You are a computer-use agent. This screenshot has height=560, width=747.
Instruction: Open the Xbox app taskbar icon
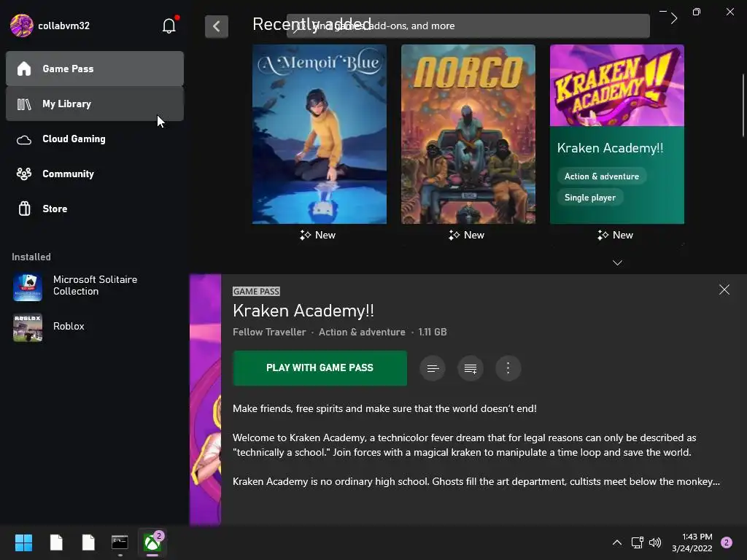[x=152, y=542]
